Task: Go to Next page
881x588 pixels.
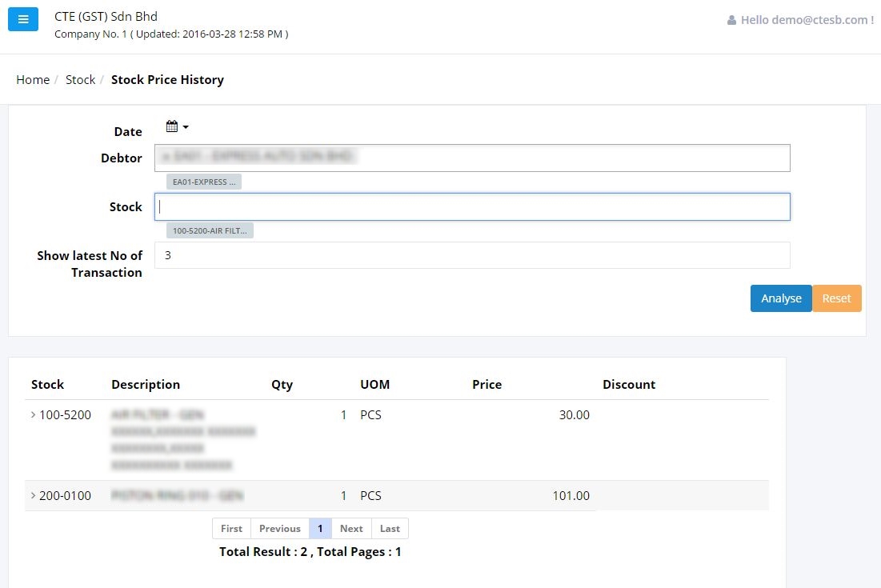Action: [351, 529]
